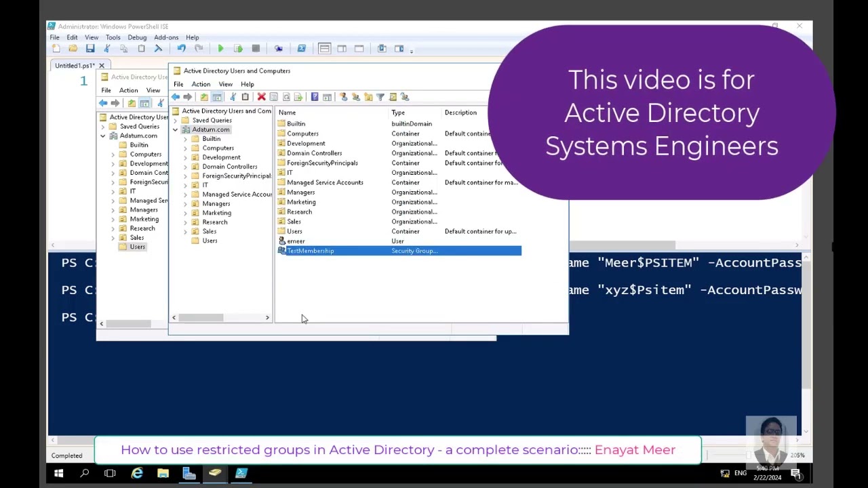Select Users container in the back AD window tree
The image size is (868, 488).
(x=137, y=247)
